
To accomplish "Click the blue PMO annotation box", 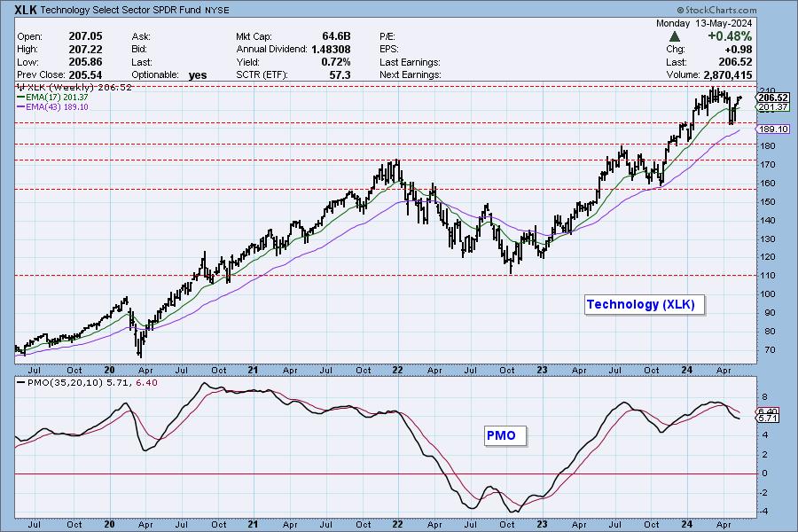I will click(x=505, y=435).
